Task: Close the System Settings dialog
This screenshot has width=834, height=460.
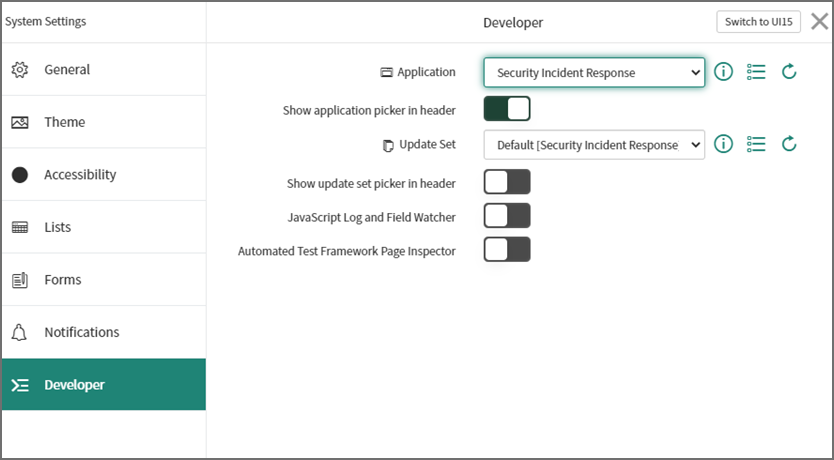Action: pyautogui.click(x=819, y=22)
